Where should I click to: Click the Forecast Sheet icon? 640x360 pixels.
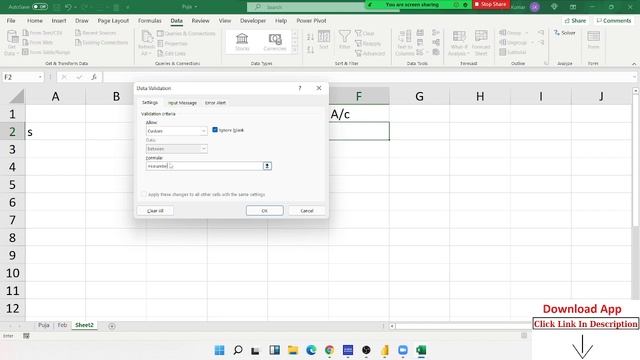[481, 37]
